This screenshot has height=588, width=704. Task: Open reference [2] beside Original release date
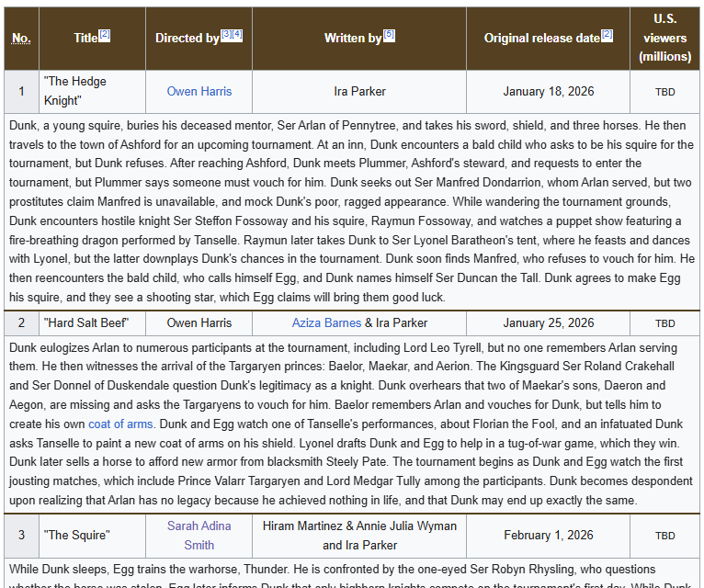click(607, 35)
